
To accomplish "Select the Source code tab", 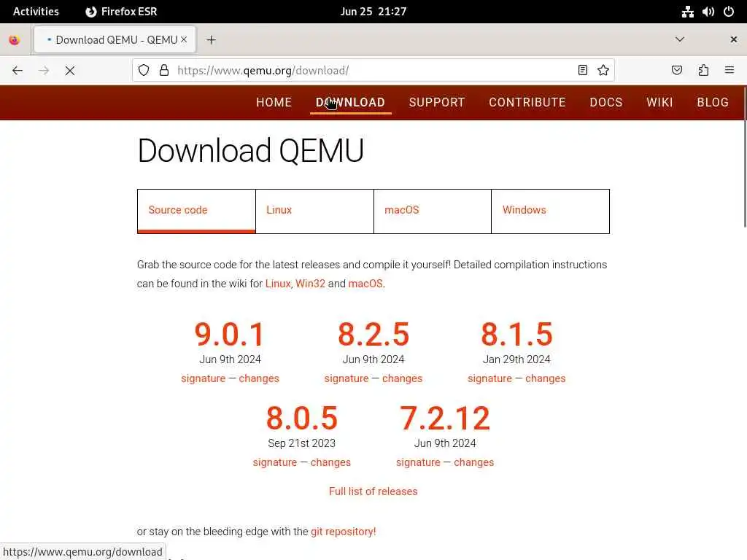I will pos(196,211).
